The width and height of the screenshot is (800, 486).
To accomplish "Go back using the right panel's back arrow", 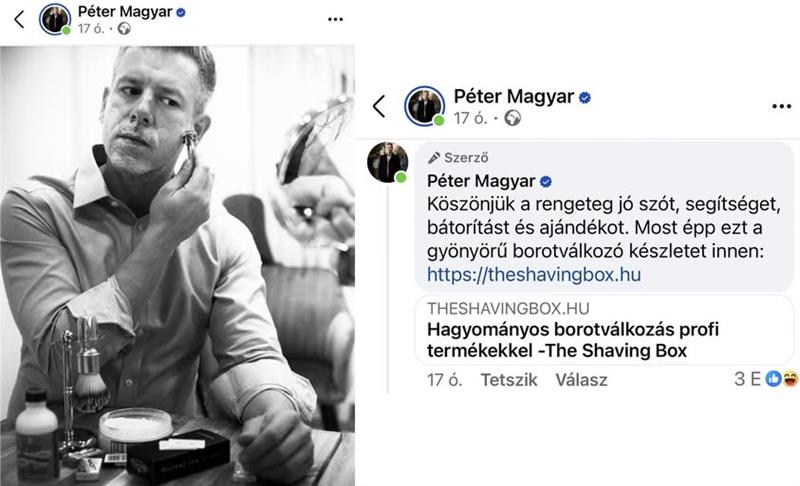I will 379,107.
